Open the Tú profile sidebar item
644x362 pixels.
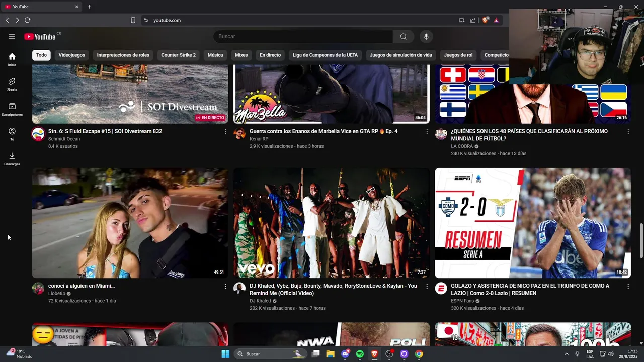(12, 134)
